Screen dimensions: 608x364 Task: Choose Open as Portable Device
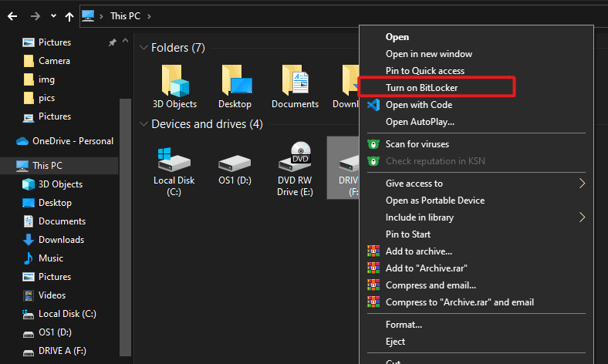tap(435, 201)
